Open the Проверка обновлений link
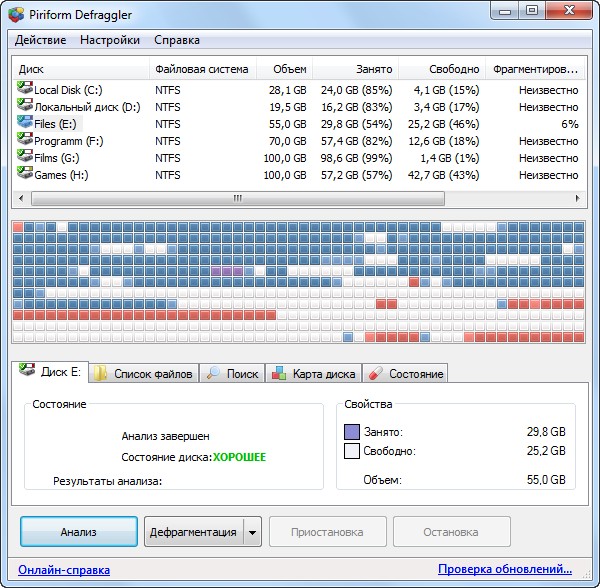The width and height of the screenshot is (600, 588). (504, 570)
